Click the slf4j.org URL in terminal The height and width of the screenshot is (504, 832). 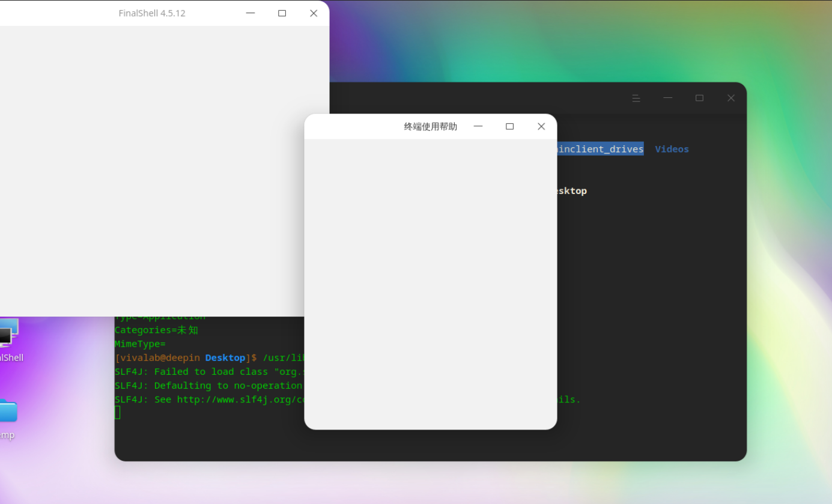[241, 399]
